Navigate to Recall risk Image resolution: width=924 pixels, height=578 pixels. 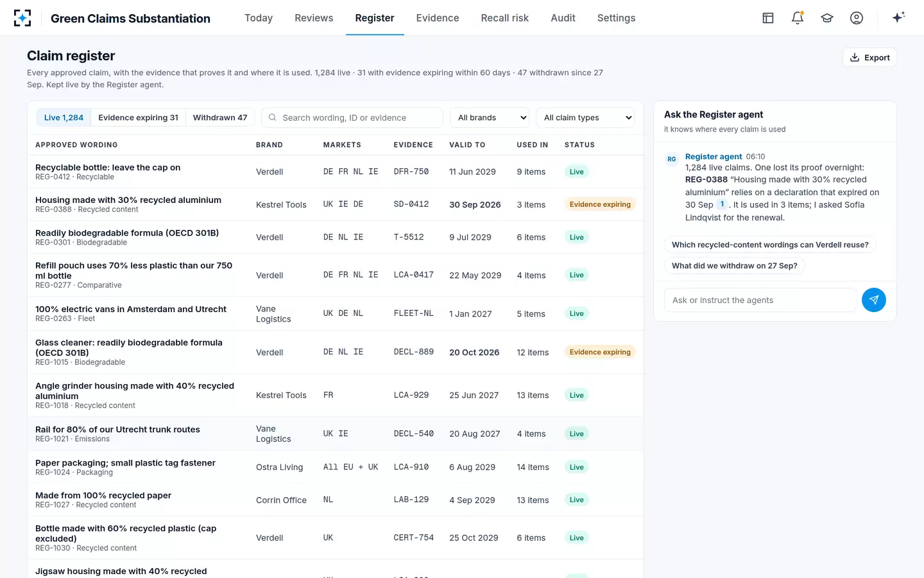tap(505, 18)
